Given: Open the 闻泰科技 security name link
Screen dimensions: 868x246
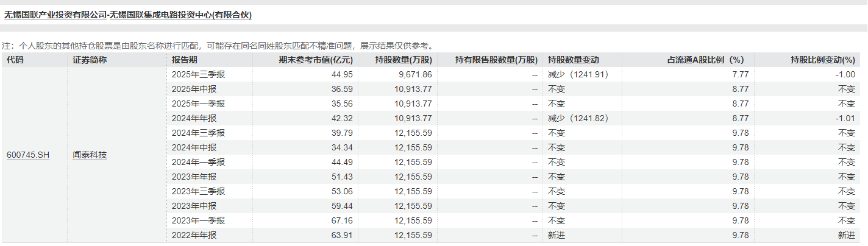Looking at the screenshot, I should [x=90, y=155].
